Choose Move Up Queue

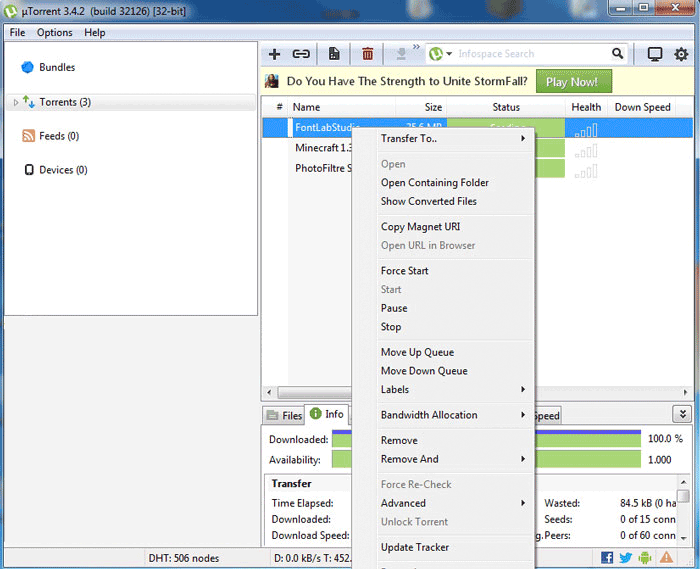[x=453, y=353]
